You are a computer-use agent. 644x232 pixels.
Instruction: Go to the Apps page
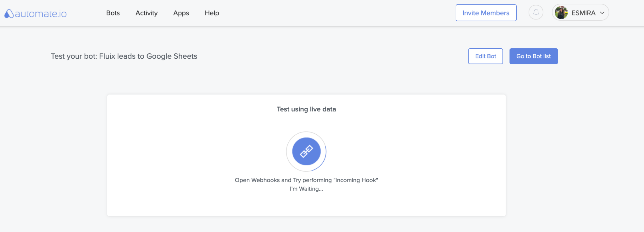tap(181, 13)
